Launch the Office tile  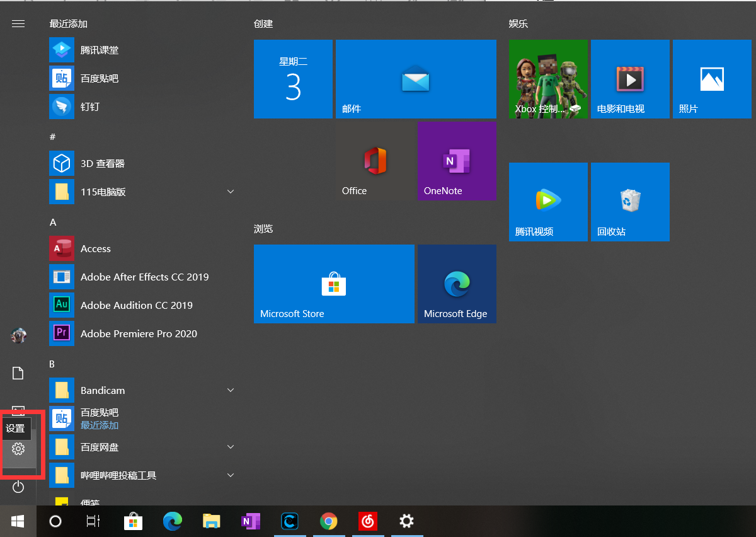[x=375, y=161]
